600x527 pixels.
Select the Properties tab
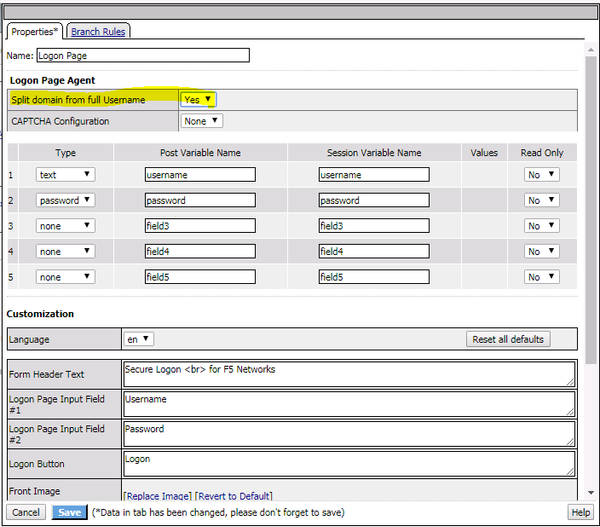pyautogui.click(x=35, y=32)
